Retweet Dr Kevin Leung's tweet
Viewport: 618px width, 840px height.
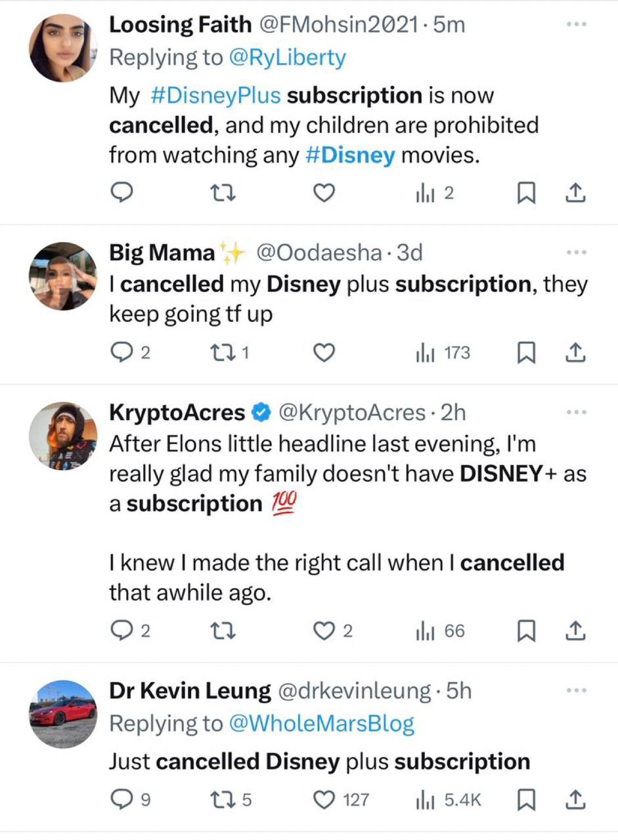coord(220,800)
